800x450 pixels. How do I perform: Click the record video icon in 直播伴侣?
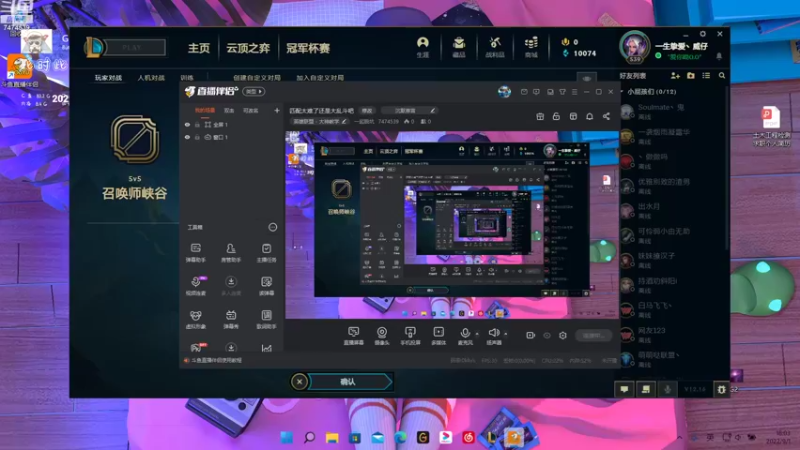[x=530, y=335]
